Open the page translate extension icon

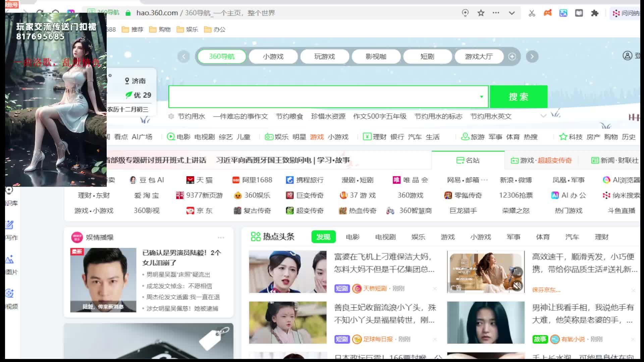click(x=563, y=13)
